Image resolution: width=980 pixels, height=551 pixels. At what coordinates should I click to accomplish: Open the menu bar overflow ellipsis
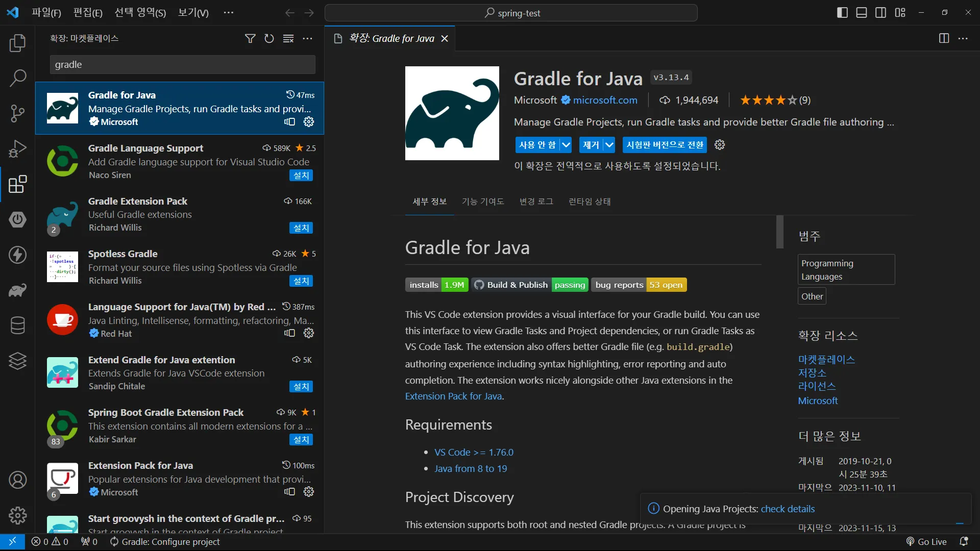pos(228,13)
